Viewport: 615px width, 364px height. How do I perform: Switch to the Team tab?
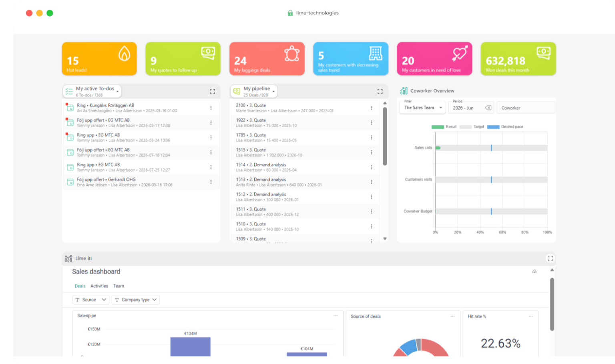coord(119,286)
